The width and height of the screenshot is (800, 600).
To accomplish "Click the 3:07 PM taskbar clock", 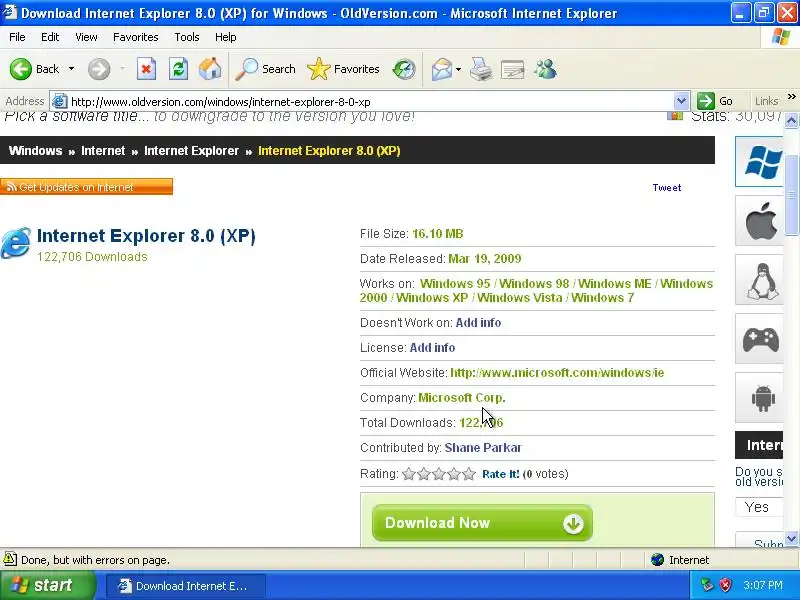I will 763,585.
